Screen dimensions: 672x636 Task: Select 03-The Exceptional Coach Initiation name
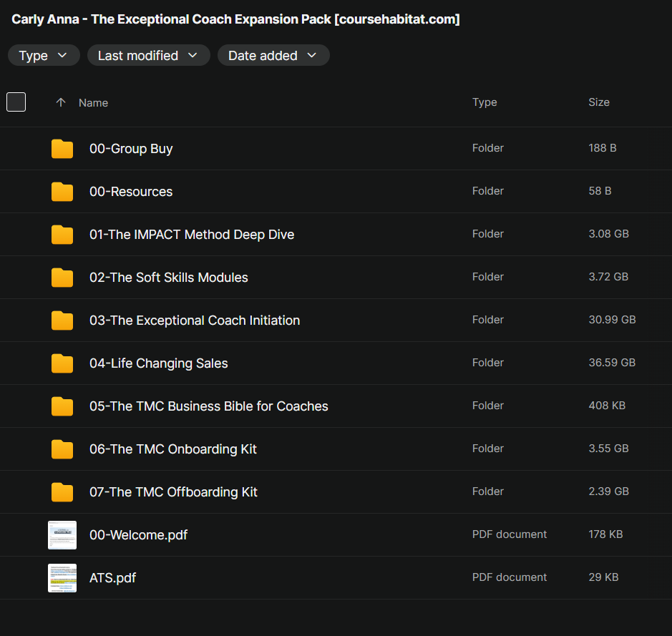[195, 321]
